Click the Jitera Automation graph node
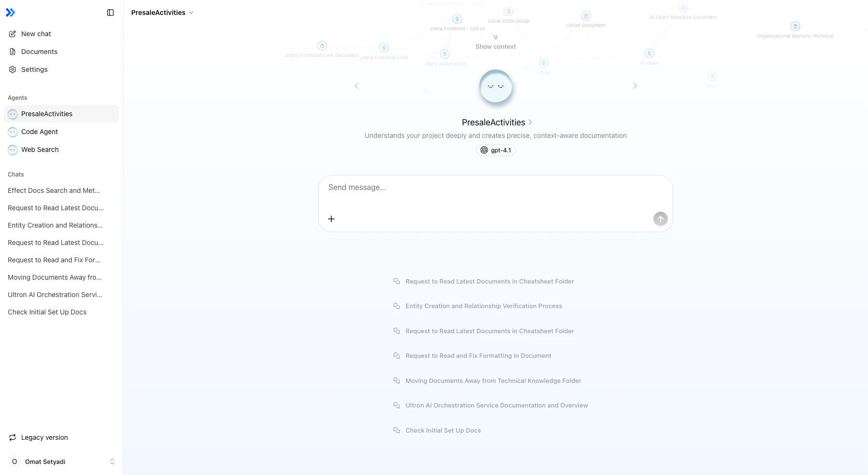This screenshot has height=475, width=868. click(445, 54)
